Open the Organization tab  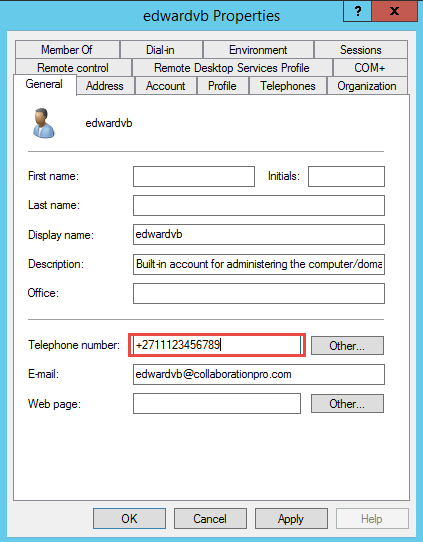pyautogui.click(x=367, y=86)
